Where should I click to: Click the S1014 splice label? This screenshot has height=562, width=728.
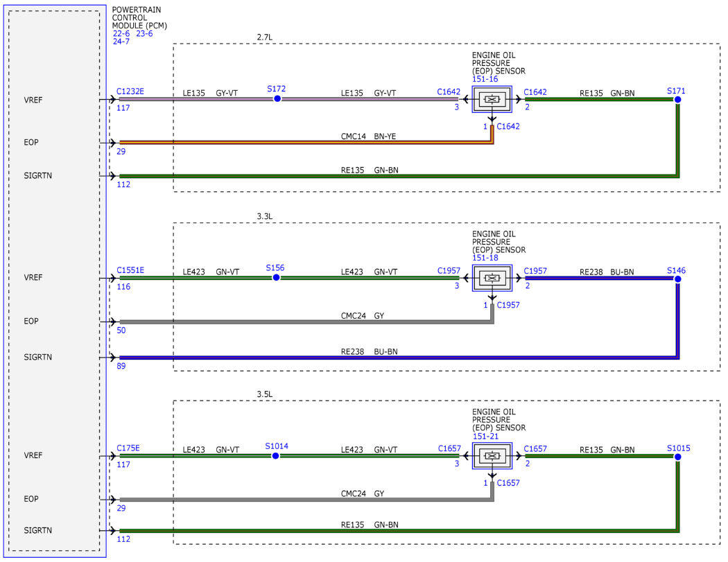277,446
